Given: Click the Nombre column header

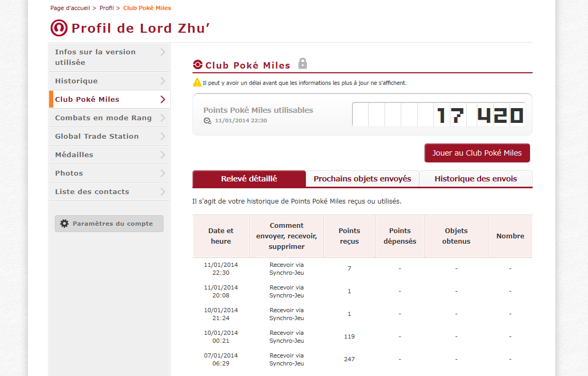Looking at the screenshot, I should coord(510,236).
